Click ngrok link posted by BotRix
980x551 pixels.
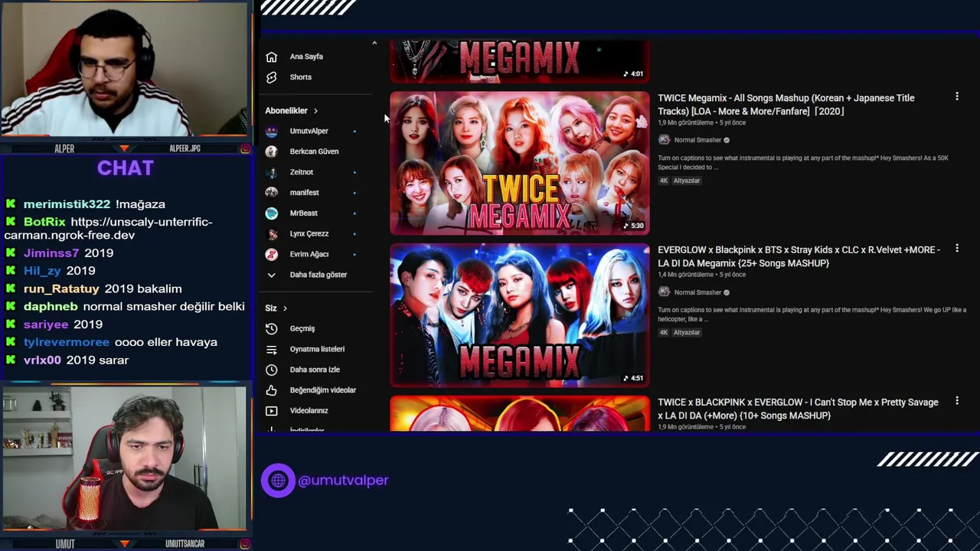tap(108, 229)
